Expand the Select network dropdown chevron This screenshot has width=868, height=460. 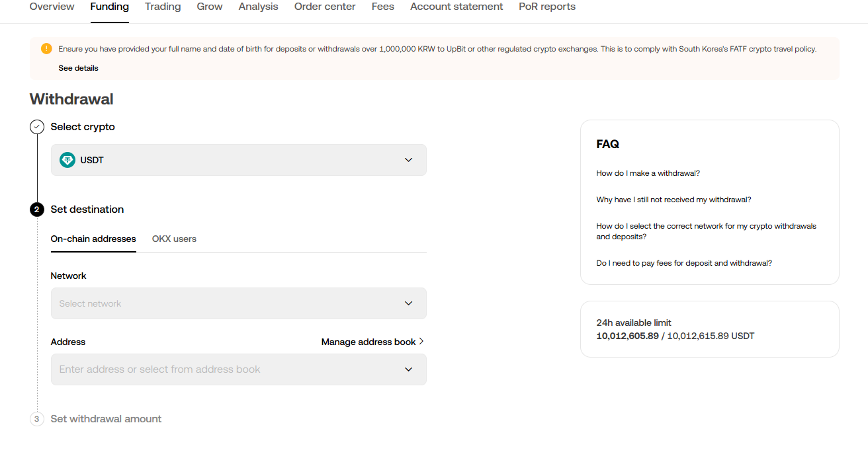tap(408, 303)
